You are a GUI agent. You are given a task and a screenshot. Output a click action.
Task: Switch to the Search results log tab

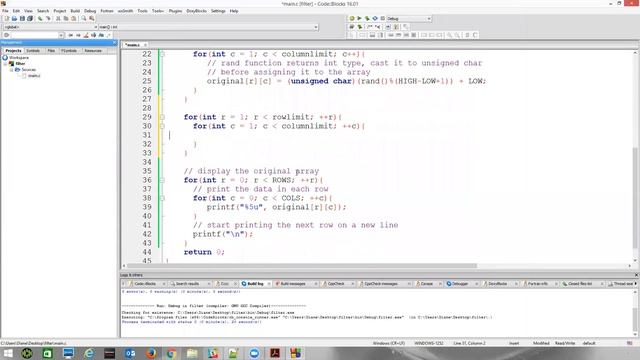[x=187, y=284]
